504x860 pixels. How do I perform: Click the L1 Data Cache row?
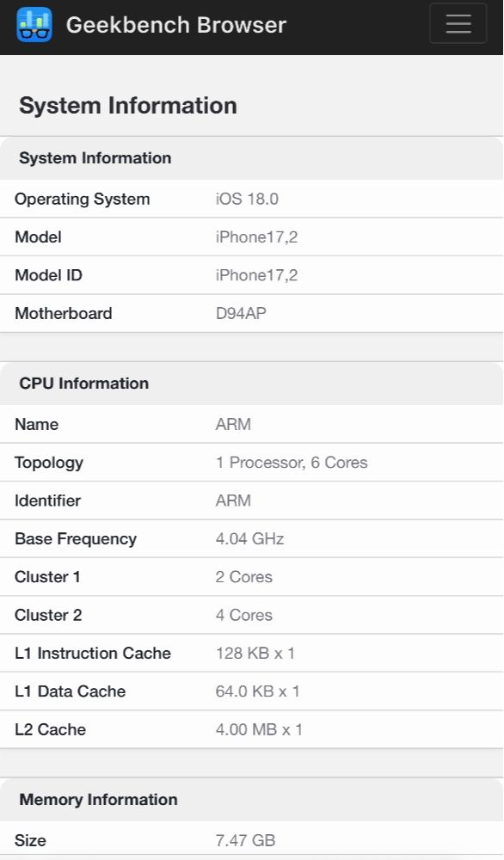(x=252, y=691)
